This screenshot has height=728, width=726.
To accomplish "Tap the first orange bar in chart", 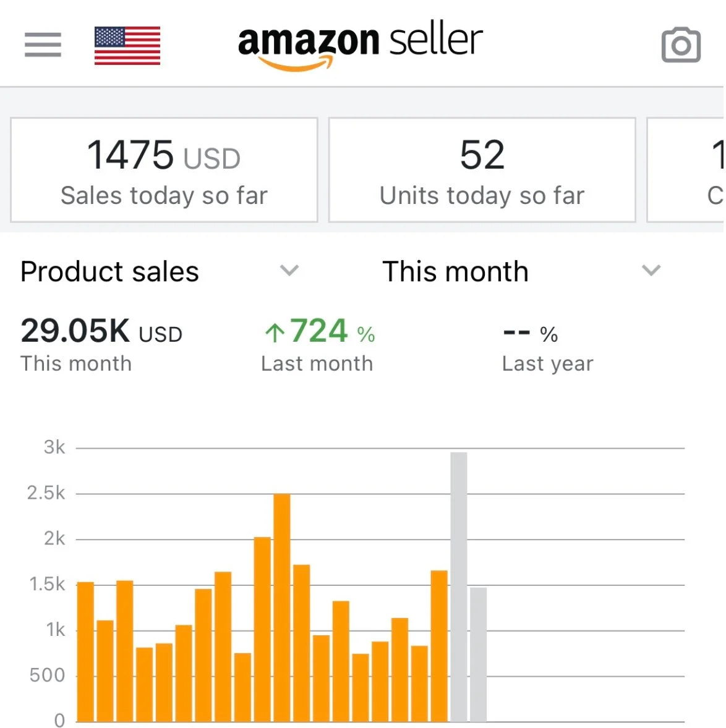I will click(85, 651).
